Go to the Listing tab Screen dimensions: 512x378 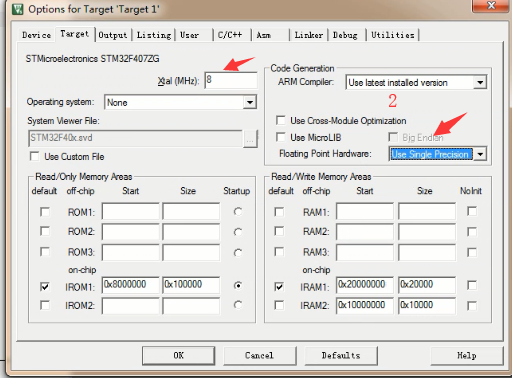(154, 35)
